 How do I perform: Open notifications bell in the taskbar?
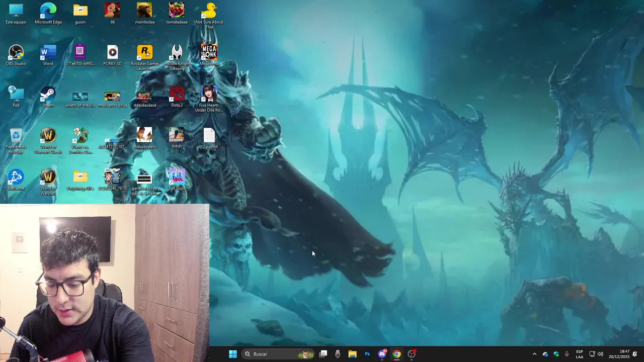tap(635, 354)
